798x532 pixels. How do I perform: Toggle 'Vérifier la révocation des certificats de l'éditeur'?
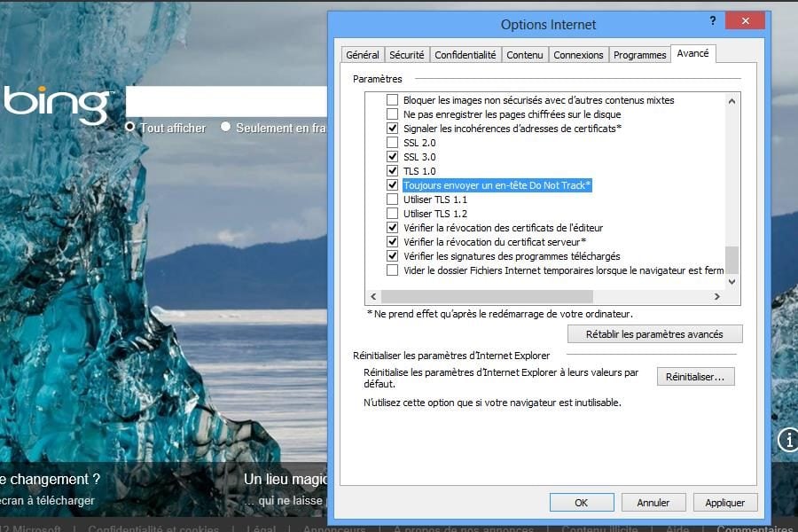[393, 228]
